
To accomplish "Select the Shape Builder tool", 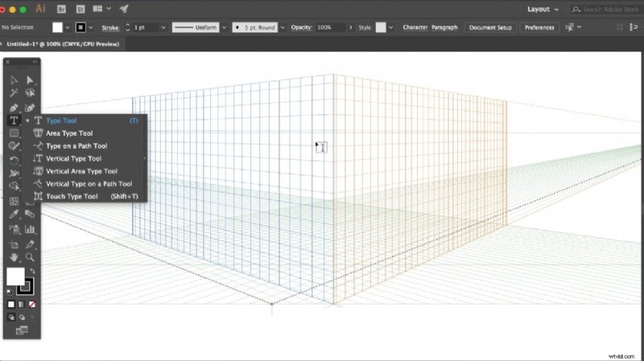I will point(14,187).
